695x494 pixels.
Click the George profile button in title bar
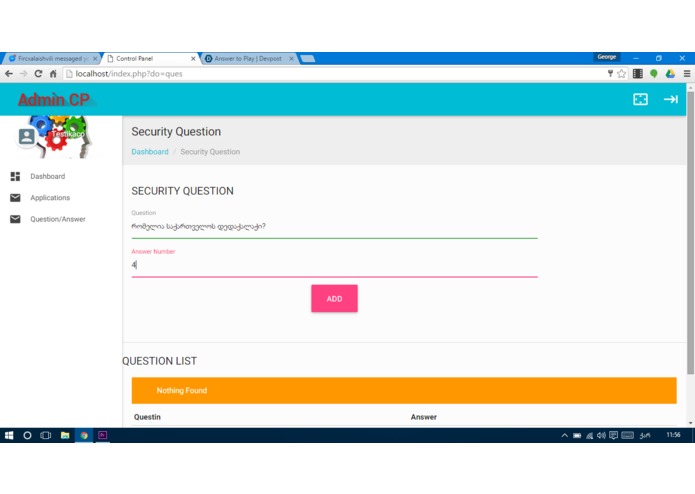click(x=607, y=57)
